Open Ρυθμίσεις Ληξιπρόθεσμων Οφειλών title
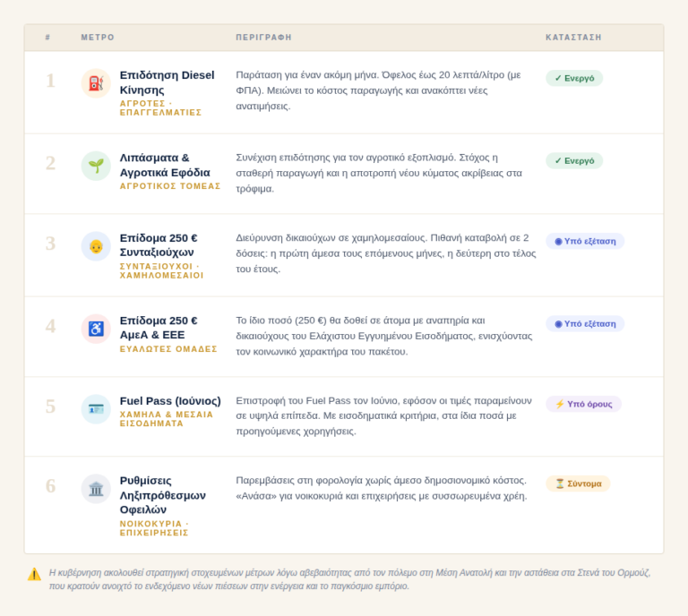Image resolution: width=688 pixels, height=616 pixels. 163,494
